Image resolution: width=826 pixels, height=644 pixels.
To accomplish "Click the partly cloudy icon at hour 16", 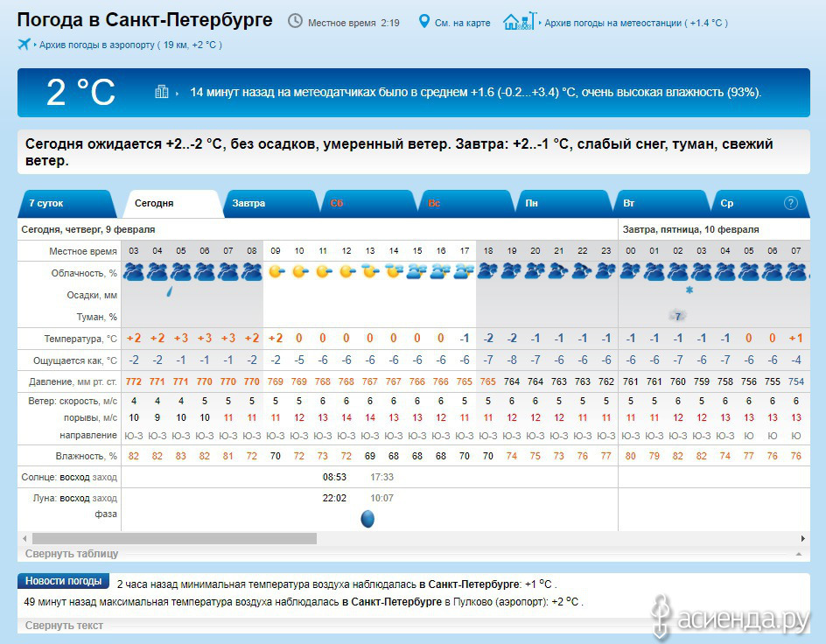I will tap(440, 272).
